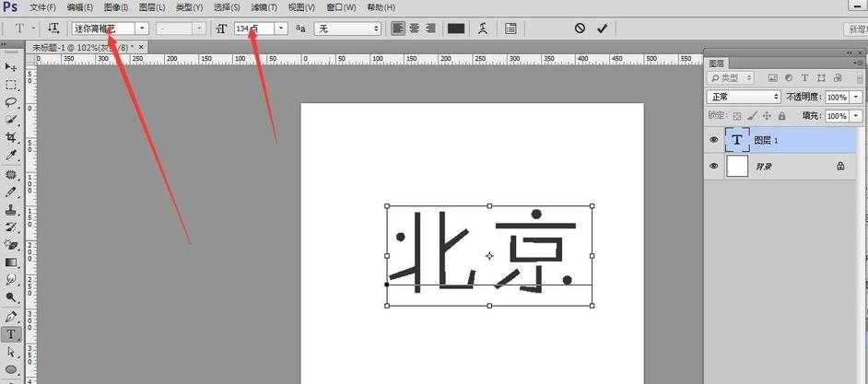The width and height of the screenshot is (868, 384).
Task: Choose the Eyedropper tool
Action: coord(11,155)
